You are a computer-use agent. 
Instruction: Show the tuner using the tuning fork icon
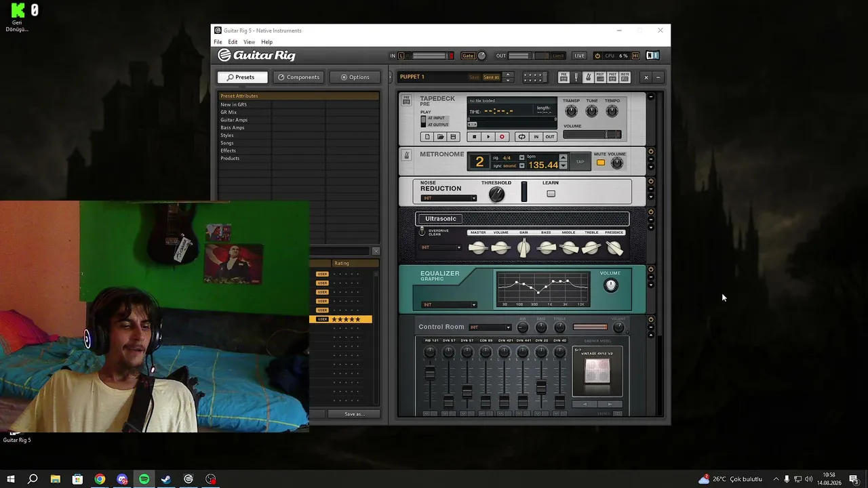[576, 77]
